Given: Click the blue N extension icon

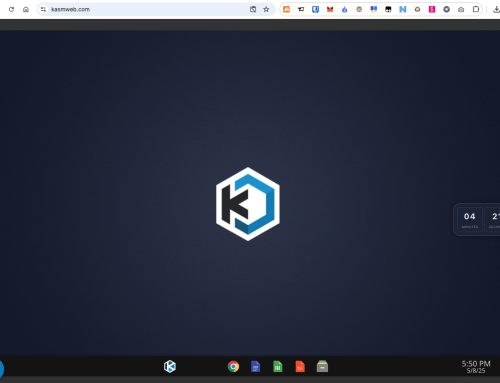Looking at the screenshot, I should tap(403, 9).
